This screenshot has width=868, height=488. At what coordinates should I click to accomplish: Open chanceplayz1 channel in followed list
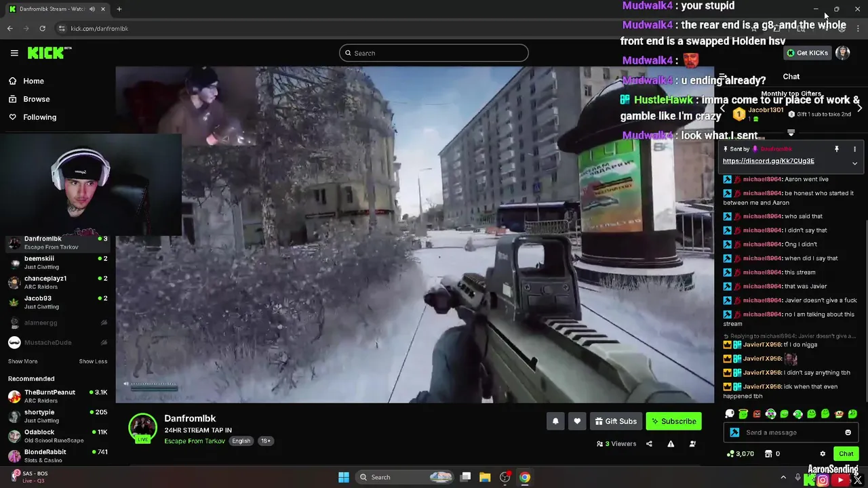click(x=58, y=282)
